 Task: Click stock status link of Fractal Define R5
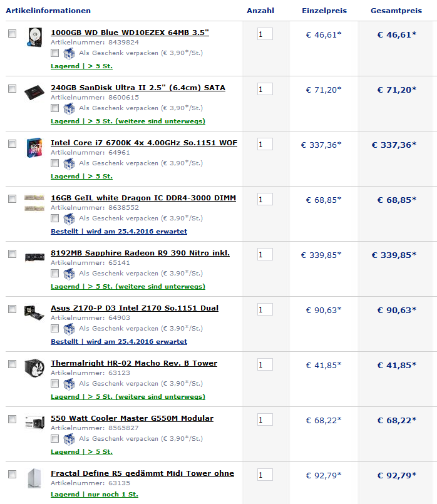[95, 495]
